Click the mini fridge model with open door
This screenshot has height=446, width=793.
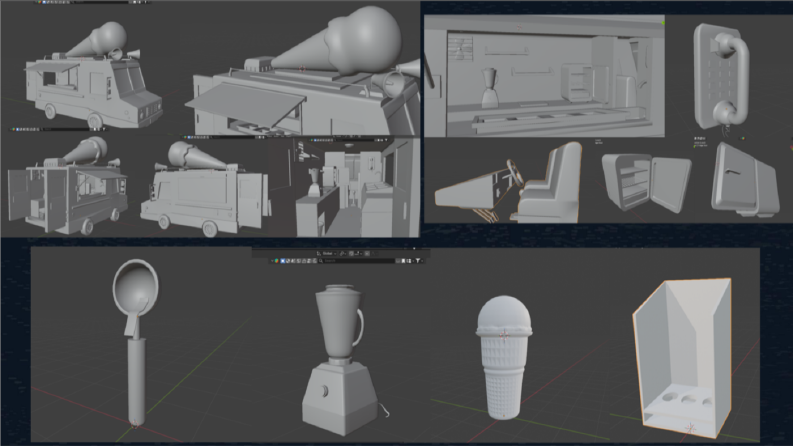[646, 183]
